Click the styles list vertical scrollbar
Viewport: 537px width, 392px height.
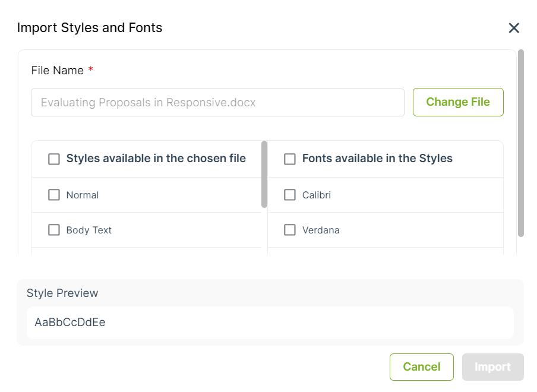point(264,174)
